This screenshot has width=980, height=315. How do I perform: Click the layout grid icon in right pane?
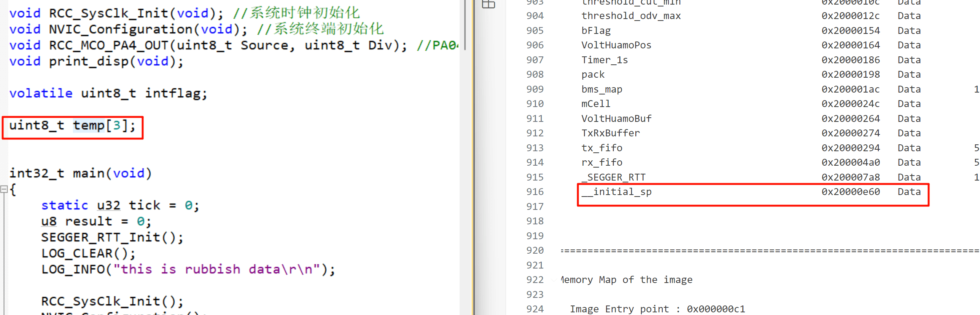coord(488,4)
